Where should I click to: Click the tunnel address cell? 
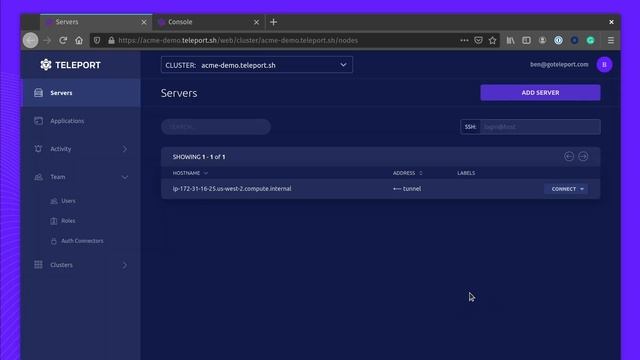pyautogui.click(x=407, y=189)
